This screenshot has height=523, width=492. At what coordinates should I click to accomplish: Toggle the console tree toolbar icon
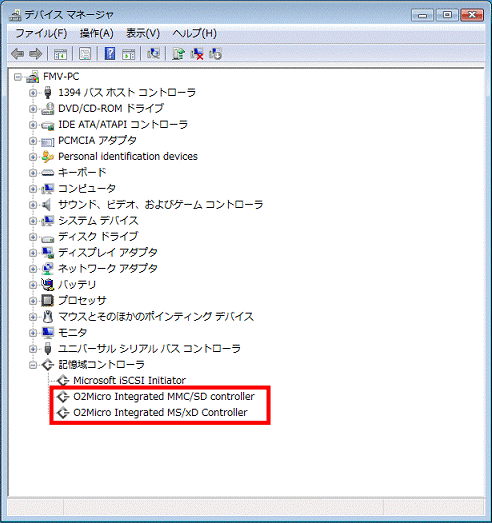coord(60,54)
